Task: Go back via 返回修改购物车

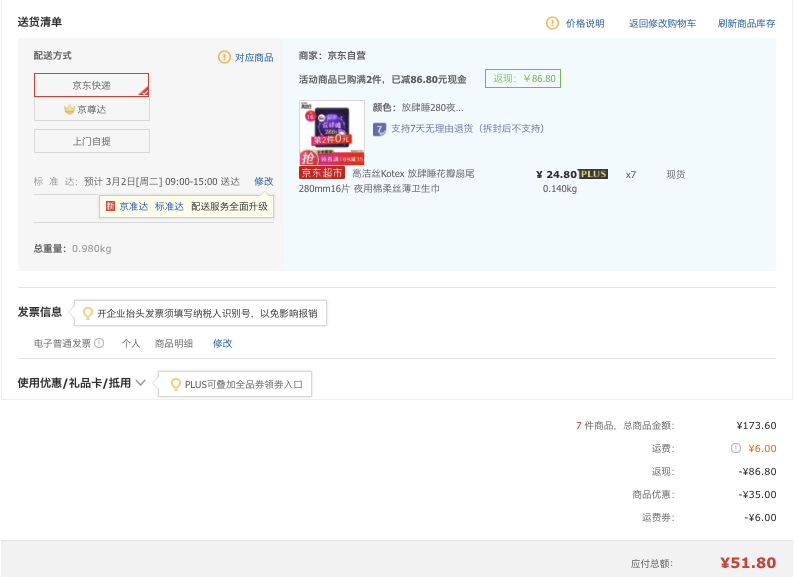Action: 662,24
